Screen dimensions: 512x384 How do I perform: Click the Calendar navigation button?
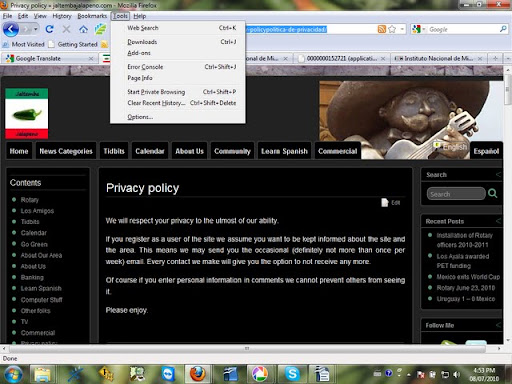[150, 151]
